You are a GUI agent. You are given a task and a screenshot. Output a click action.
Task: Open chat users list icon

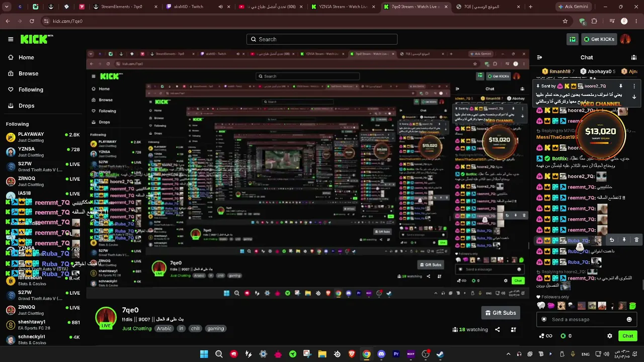(633, 57)
